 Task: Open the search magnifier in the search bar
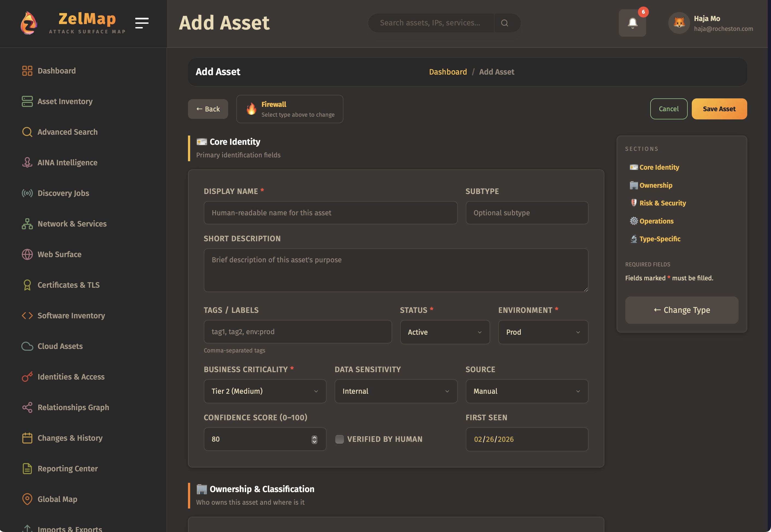[x=504, y=23]
